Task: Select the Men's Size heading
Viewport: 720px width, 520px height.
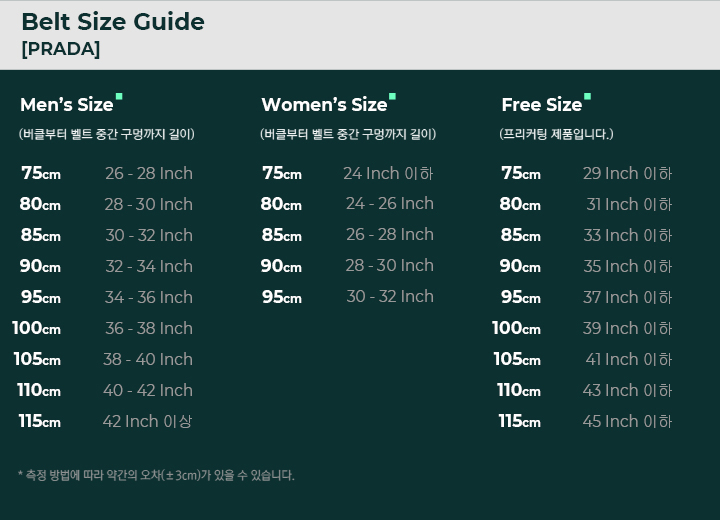Action: click(67, 105)
